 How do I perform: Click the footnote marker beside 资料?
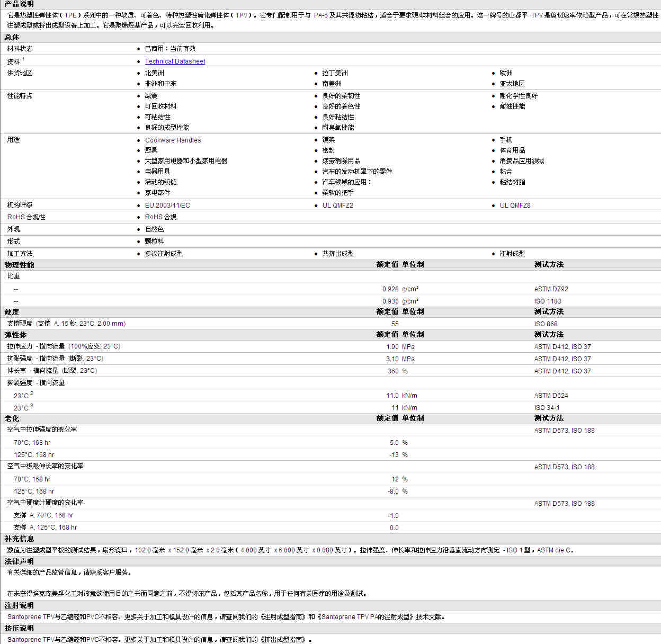point(23,59)
